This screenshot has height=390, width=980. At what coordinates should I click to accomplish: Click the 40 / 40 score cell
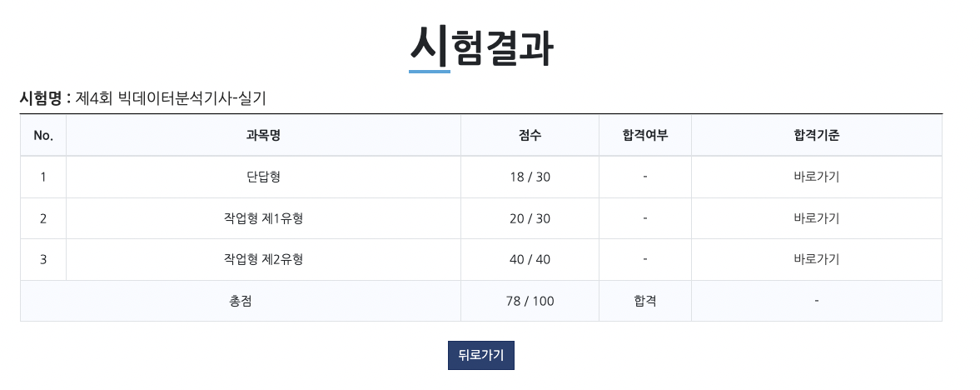pyautogui.click(x=530, y=259)
